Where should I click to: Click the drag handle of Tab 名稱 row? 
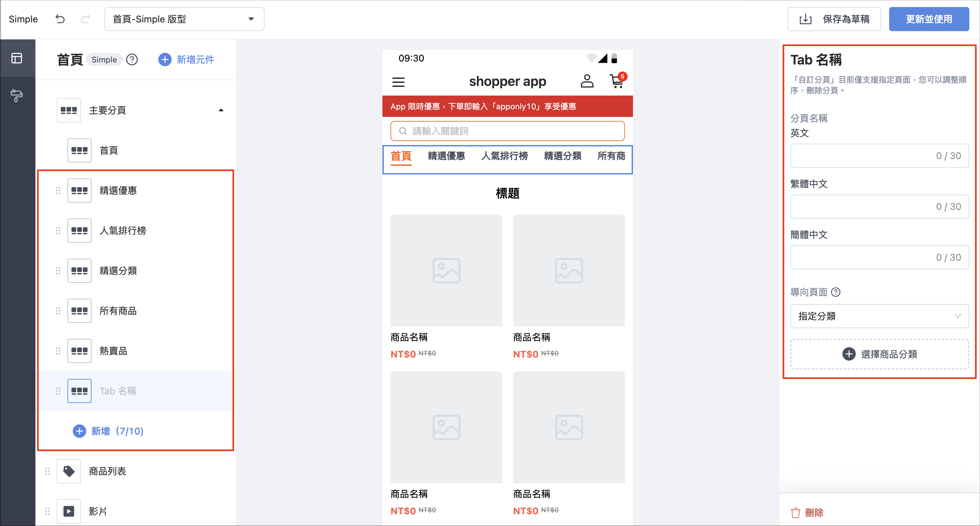pyautogui.click(x=58, y=391)
